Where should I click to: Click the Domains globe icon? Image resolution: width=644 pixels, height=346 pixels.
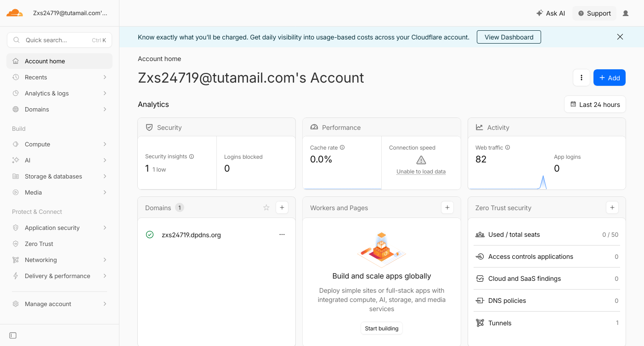point(16,109)
